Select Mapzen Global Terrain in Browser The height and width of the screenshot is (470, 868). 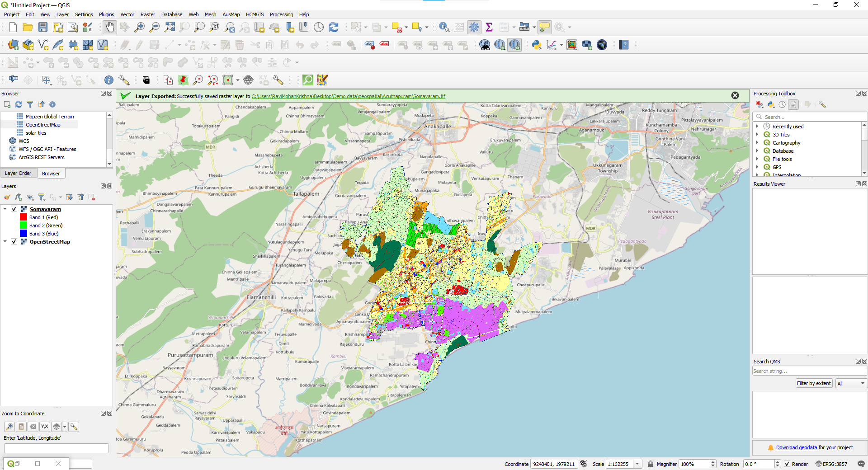tap(49, 117)
